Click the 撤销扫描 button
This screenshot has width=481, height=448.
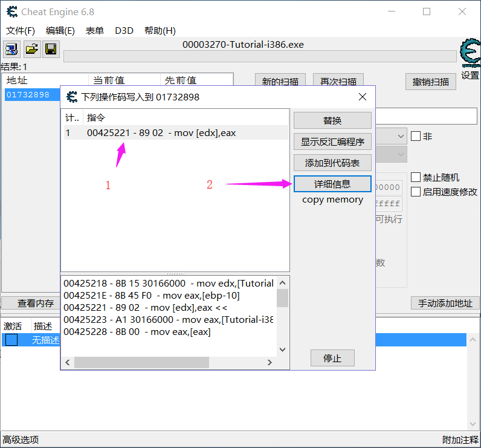tap(430, 82)
